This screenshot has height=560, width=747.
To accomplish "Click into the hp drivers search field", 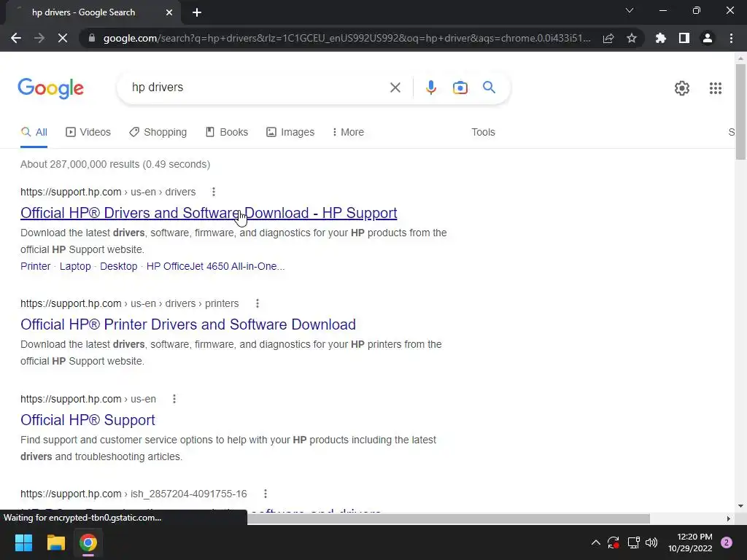I will [x=258, y=87].
